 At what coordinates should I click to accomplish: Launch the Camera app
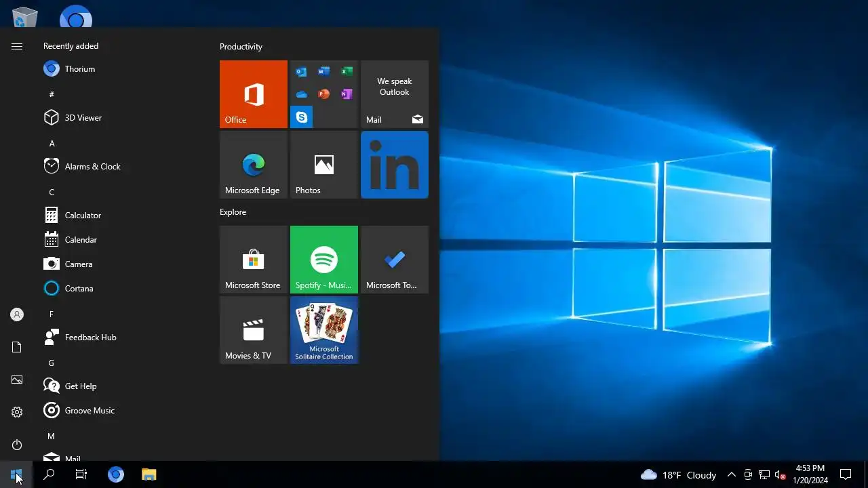(x=122, y=264)
